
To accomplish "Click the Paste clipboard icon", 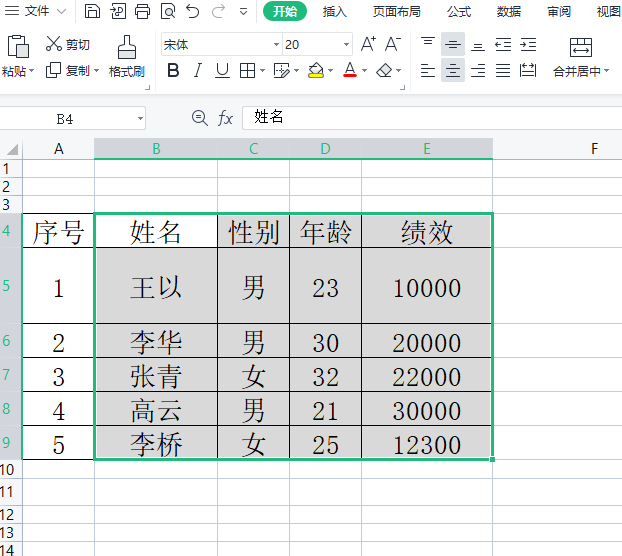I will (18, 46).
